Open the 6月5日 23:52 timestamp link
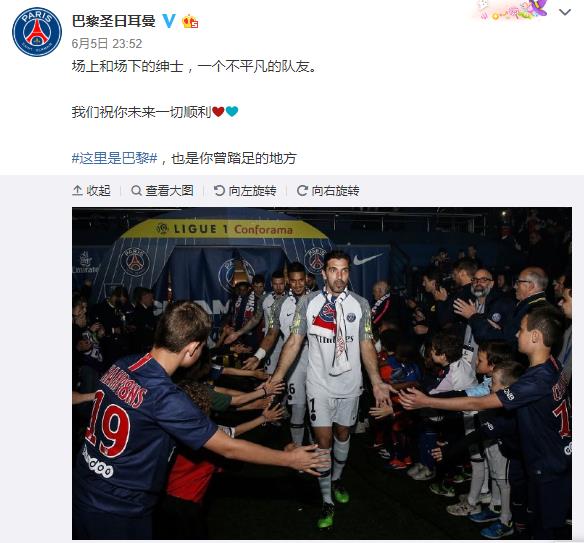Viewport: 584px width, 543px height. click(x=107, y=44)
